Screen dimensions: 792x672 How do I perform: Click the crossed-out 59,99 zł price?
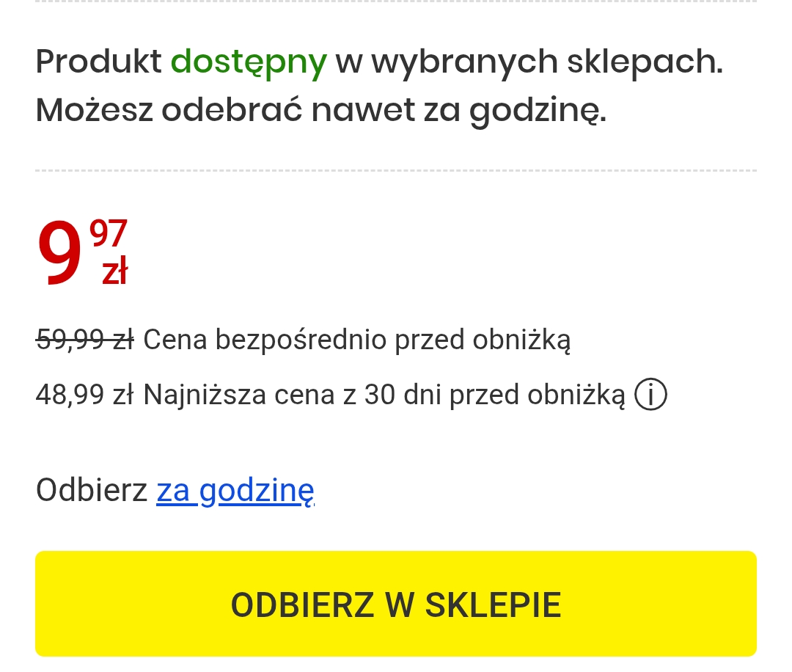pyautogui.click(x=84, y=340)
